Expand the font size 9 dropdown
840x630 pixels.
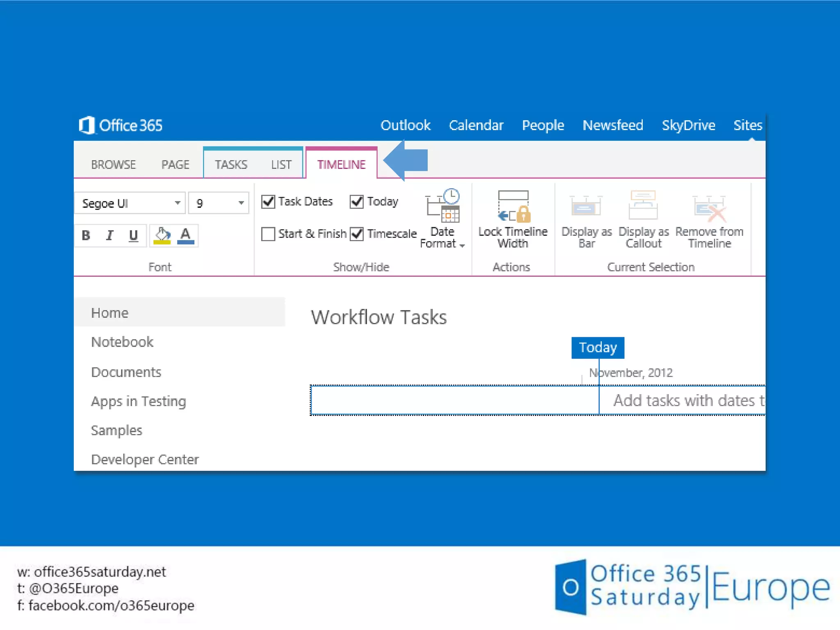pyautogui.click(x=241, y=203)
